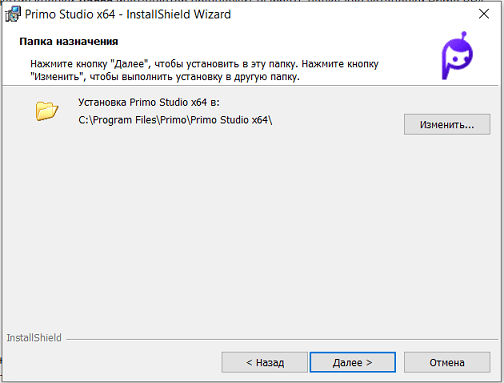Click the installer icon in the title bar

click(x=13, y=14)
